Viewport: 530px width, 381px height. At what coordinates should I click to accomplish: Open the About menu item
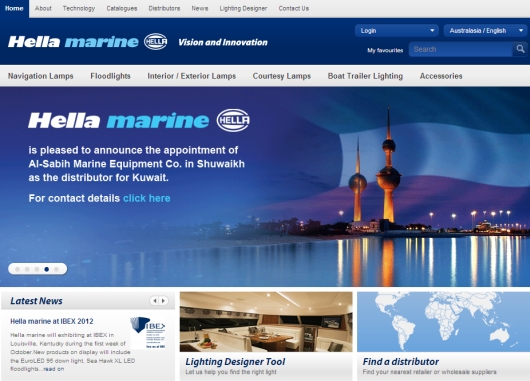click(43, 8)
